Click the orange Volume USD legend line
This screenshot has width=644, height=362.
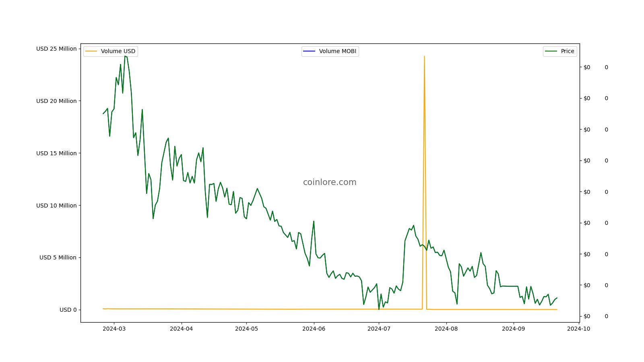(x=91, y=51)
